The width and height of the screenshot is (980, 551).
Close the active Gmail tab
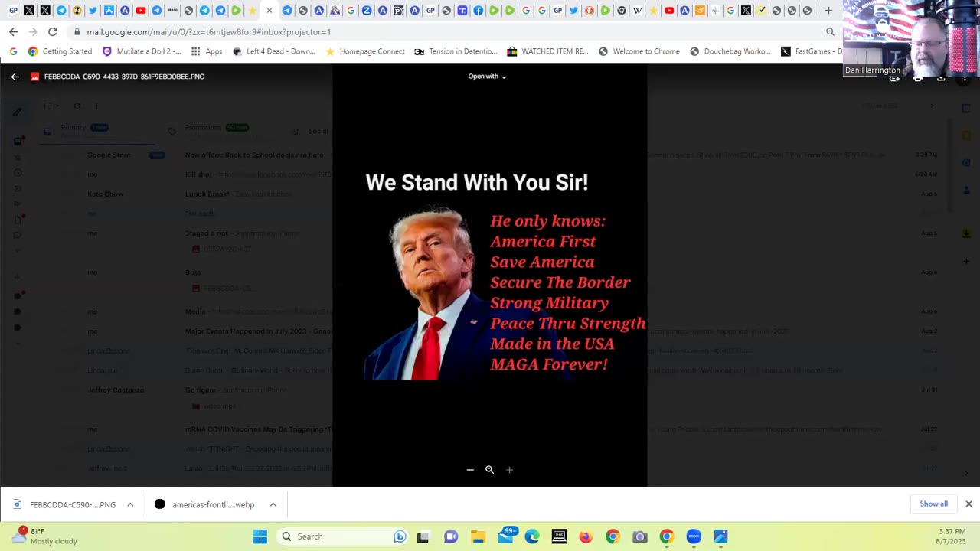click(269, 11)
